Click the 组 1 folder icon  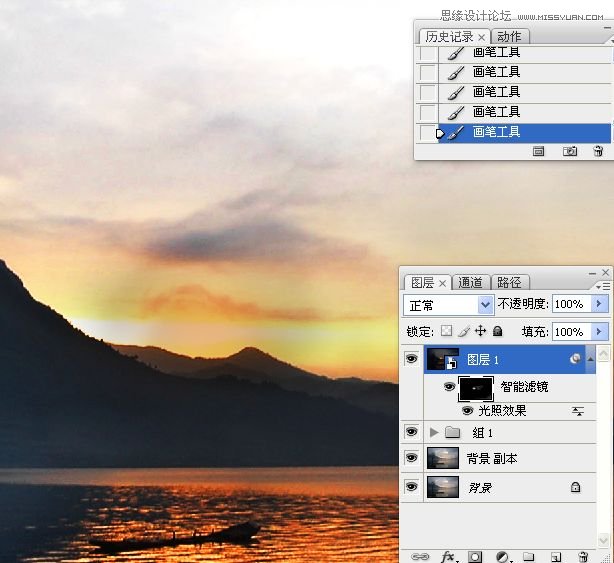pos(453,432)
